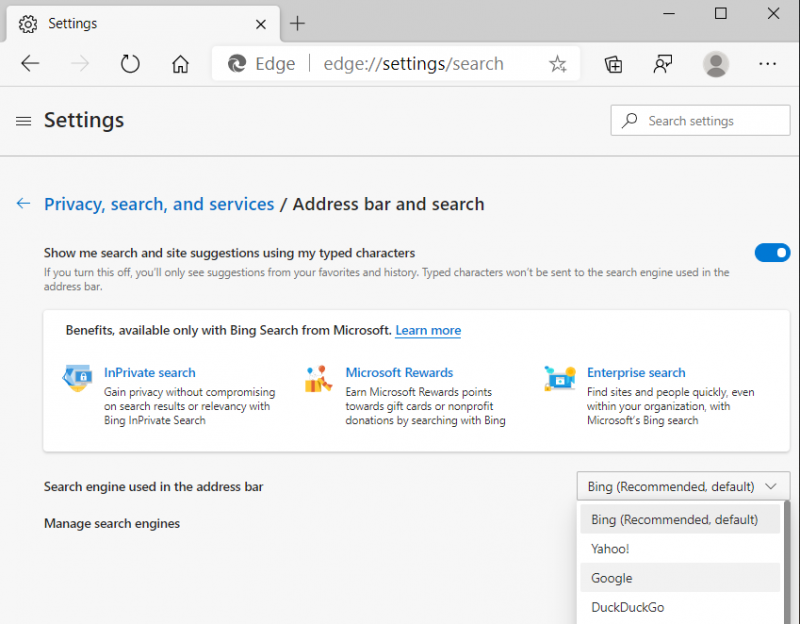Open the user profile avatar
The height and width of the screenshot is (624, 800).
[716, 64]
